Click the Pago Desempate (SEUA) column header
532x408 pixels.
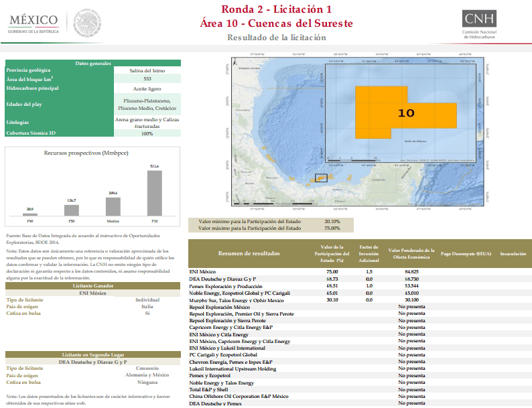tap(466, 254)
